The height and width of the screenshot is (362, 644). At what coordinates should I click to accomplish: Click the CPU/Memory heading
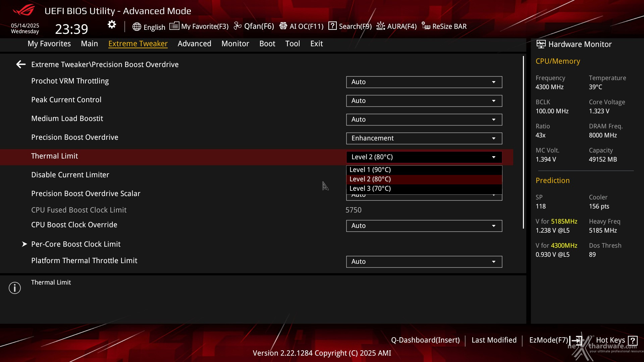(558, 61)
